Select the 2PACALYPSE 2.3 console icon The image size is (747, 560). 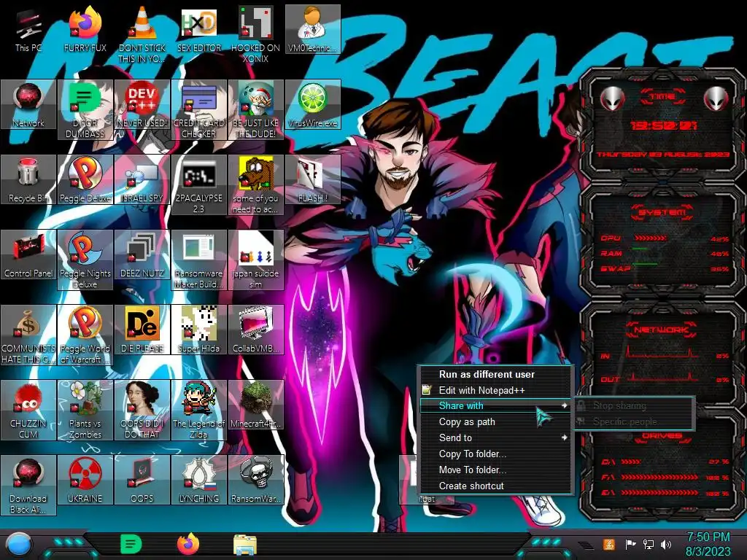coord(198,184)
